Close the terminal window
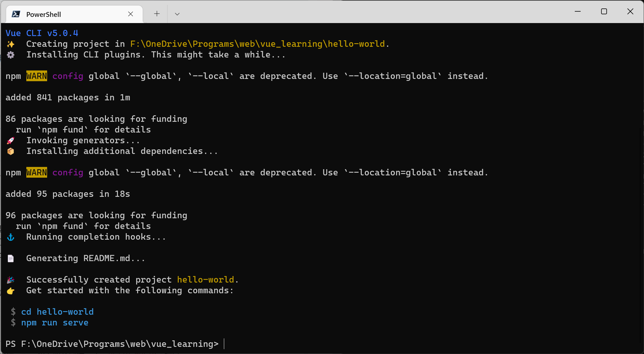The height and width of the screenshot is (354, 644). (630, 11)
